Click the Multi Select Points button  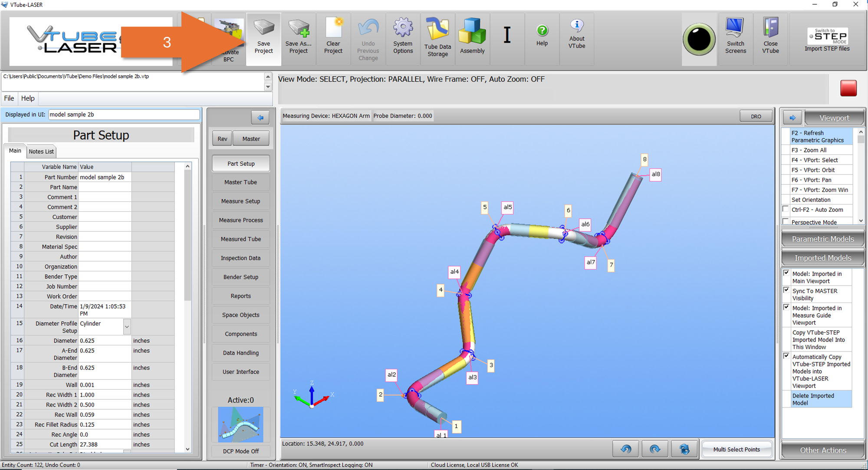[736, 449]
